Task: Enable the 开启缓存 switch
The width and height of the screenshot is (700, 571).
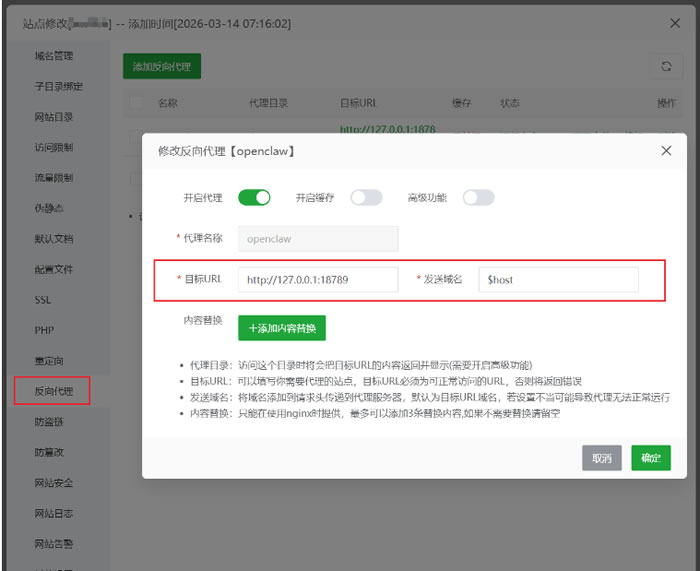Action: (366, 198)
